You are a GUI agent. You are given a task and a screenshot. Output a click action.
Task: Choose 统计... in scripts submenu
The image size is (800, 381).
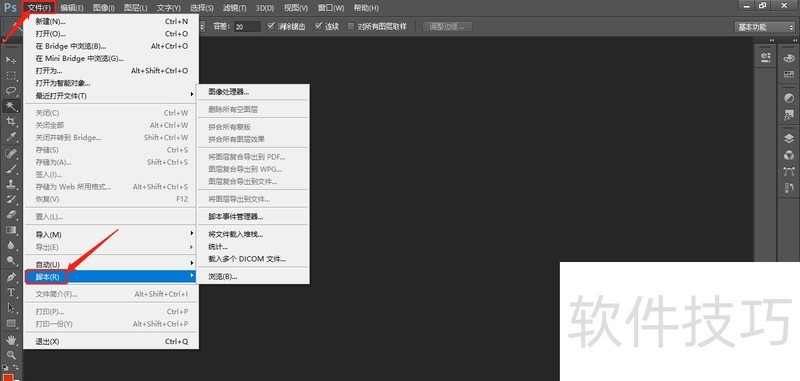click(253, 247)
